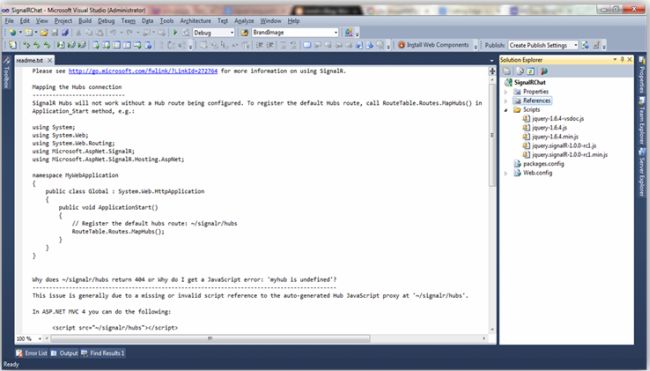Image resolution: width=650 pixels, height=371 pixels.
Task: Expand the Web.config node
Action: tap(506, 173)
